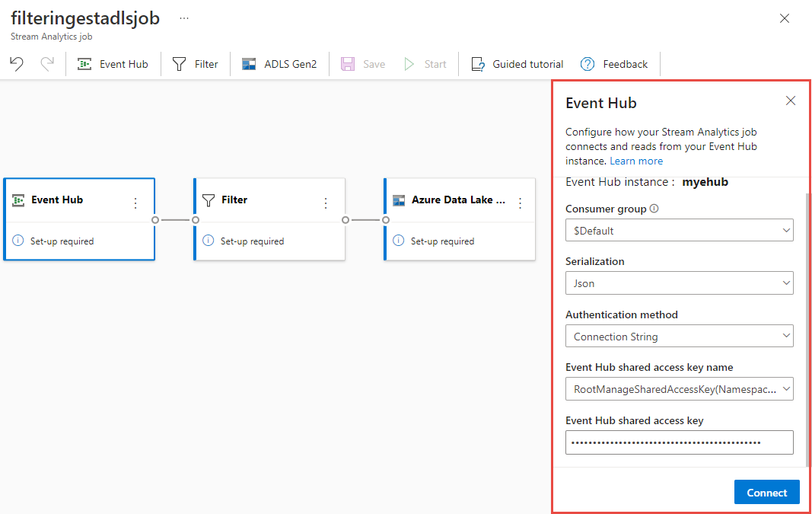Add a Filter from the toolbar

[196, 64]
